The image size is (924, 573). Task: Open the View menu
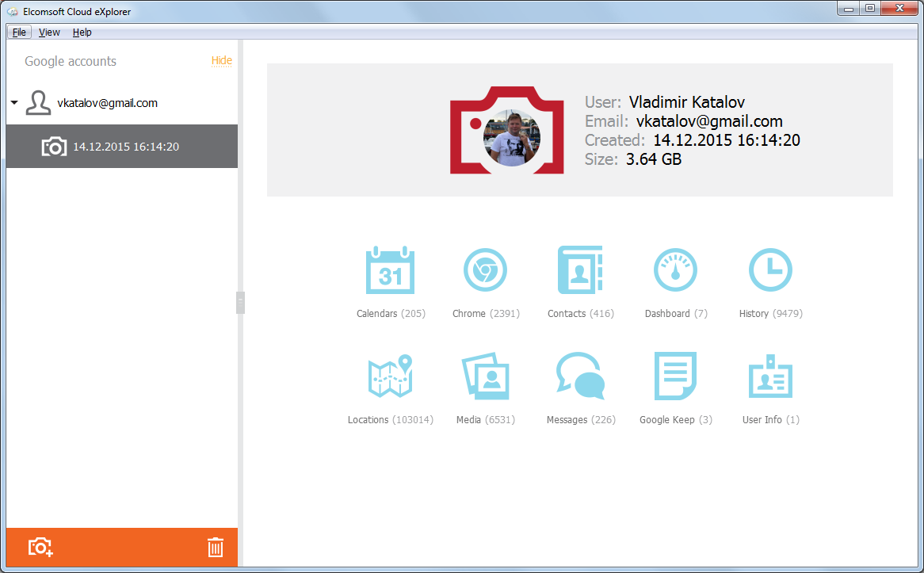(x=49, y=32)
